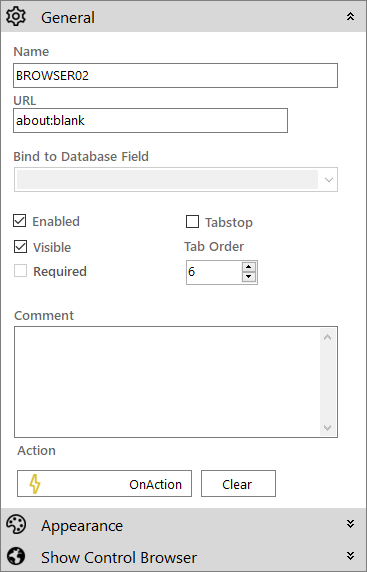
Task: Click the Appearance palette icon
Action: point(16,525)
